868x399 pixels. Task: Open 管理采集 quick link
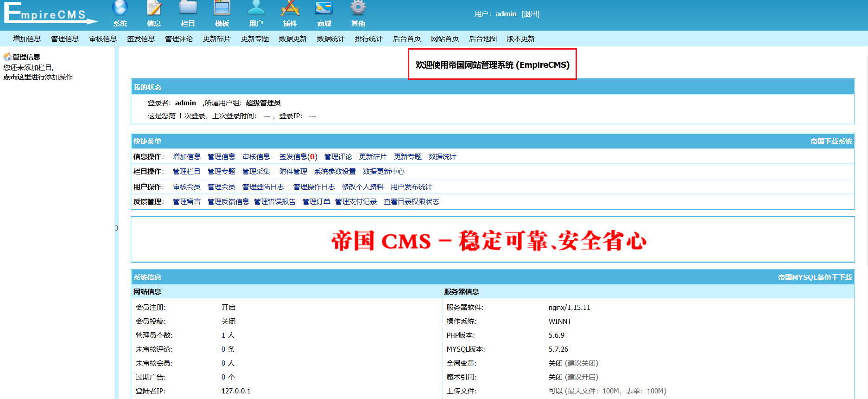pos(256,172)
